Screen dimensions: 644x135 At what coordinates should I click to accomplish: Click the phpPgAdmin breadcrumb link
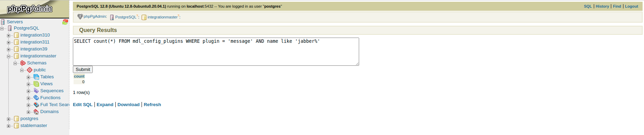95,17
